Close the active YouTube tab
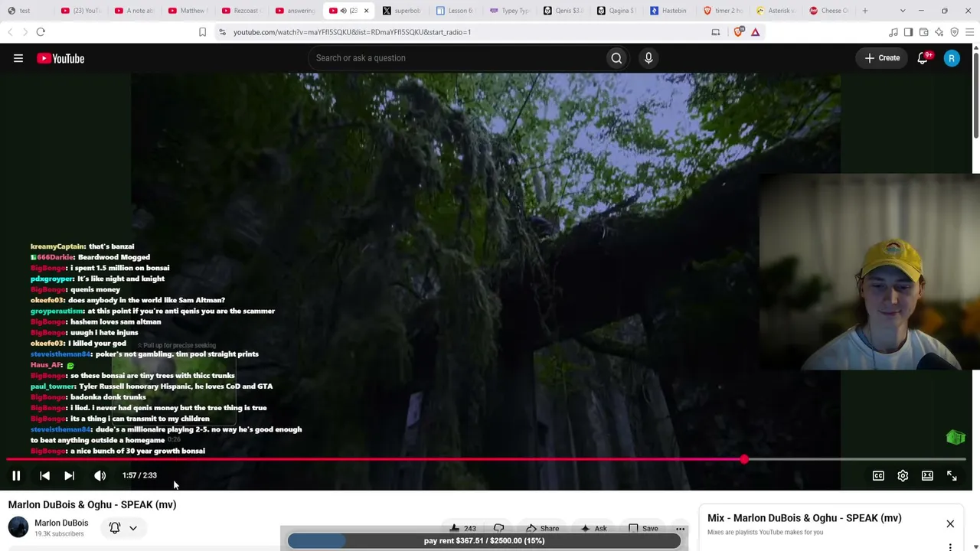This screenshot has height=551, width=980. point(366,11)
